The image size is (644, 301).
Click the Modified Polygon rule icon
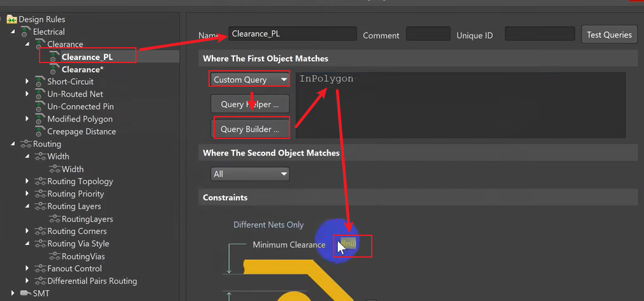click(x=40, y=119)
